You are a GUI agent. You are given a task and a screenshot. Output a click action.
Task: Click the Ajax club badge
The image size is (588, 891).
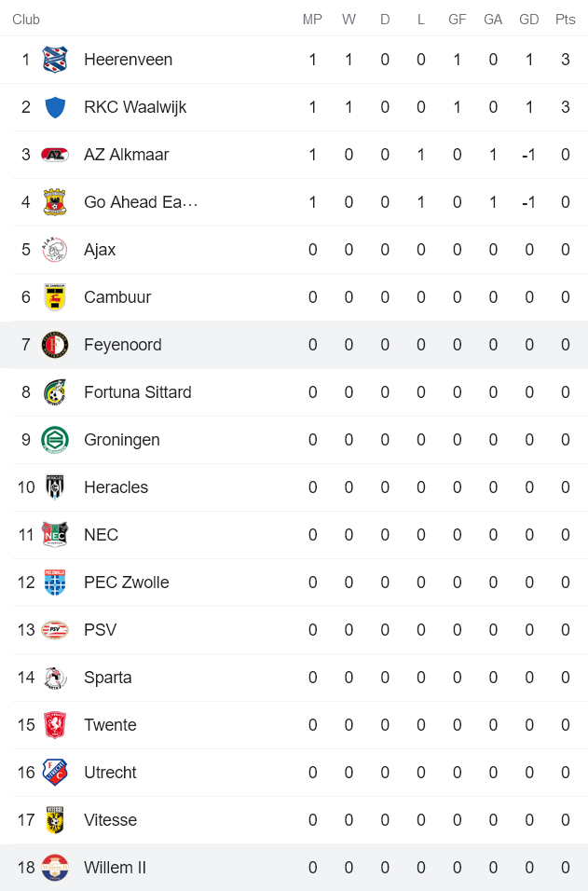(x=55, y=249)
